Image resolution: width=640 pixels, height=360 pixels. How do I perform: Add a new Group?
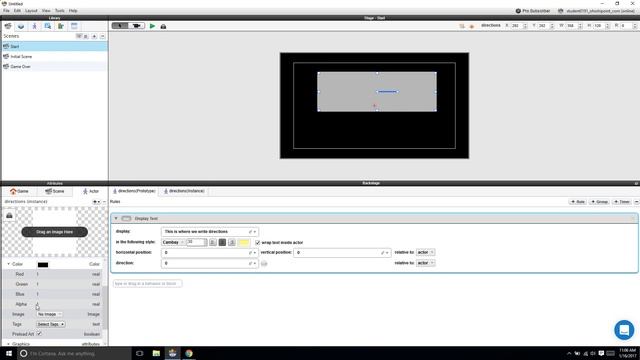(x=600, y=202)
